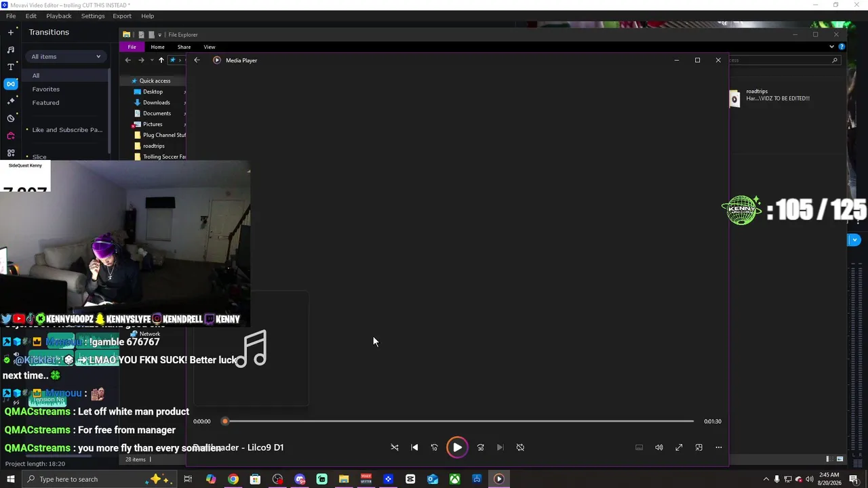The width and height of the screenshot is (868, 488).
Task: Go up one folder in File Explorer
Action: tap(161, 60)
